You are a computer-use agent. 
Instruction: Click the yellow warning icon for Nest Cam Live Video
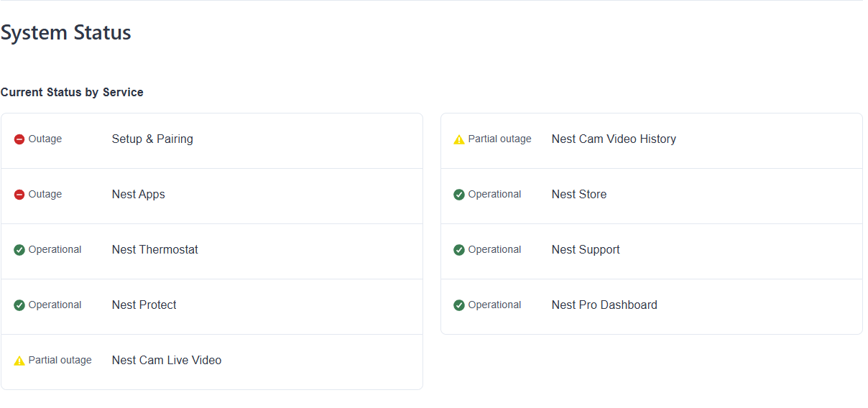point(19,361)
